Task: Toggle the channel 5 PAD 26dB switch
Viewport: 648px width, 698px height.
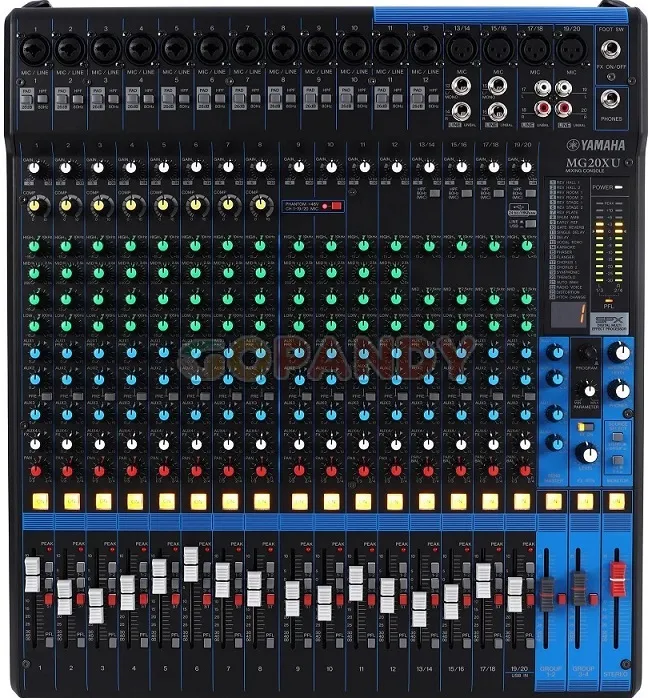Action: 168,99
